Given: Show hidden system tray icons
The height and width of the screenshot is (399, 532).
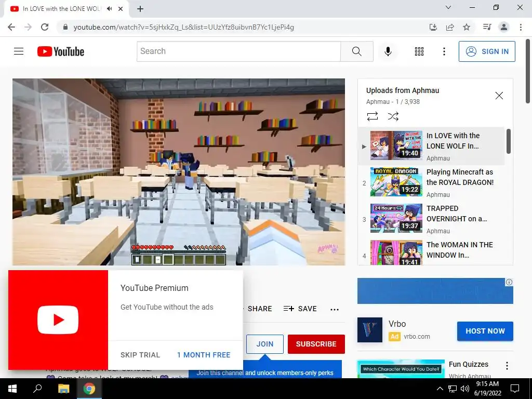Looking at the screenshot, I should pyautogui.click(x=440, y=389).
